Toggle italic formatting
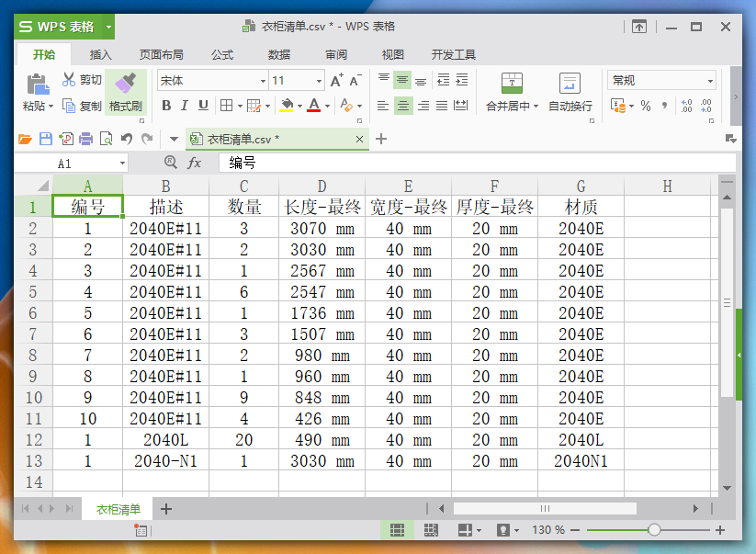 pyautogui.click(x=185, y=106)
